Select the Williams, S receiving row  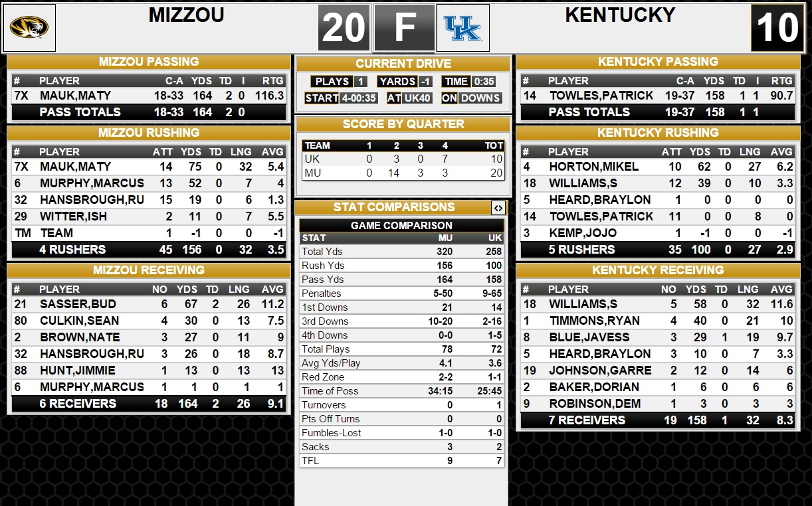658,304
